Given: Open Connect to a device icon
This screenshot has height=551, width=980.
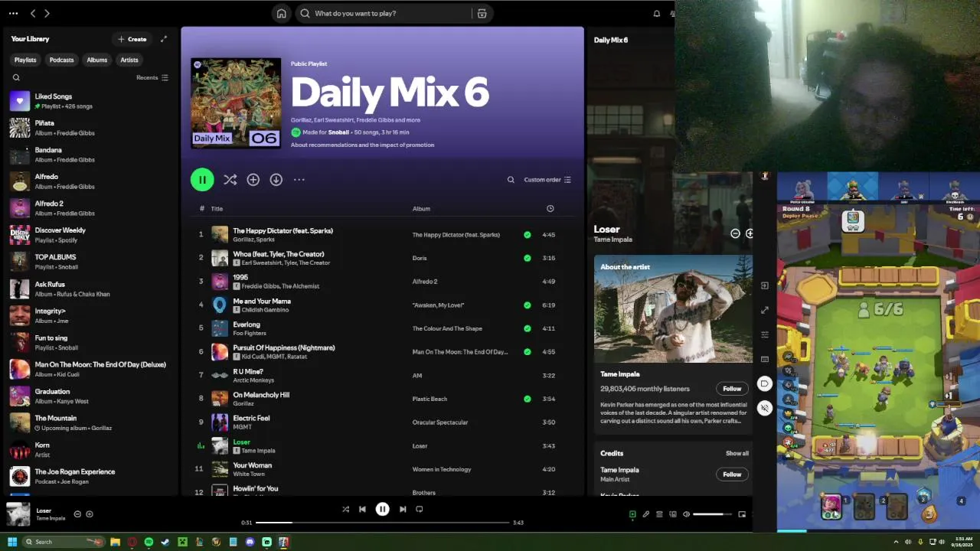Looking at the screenshot, I should point(672,514).
